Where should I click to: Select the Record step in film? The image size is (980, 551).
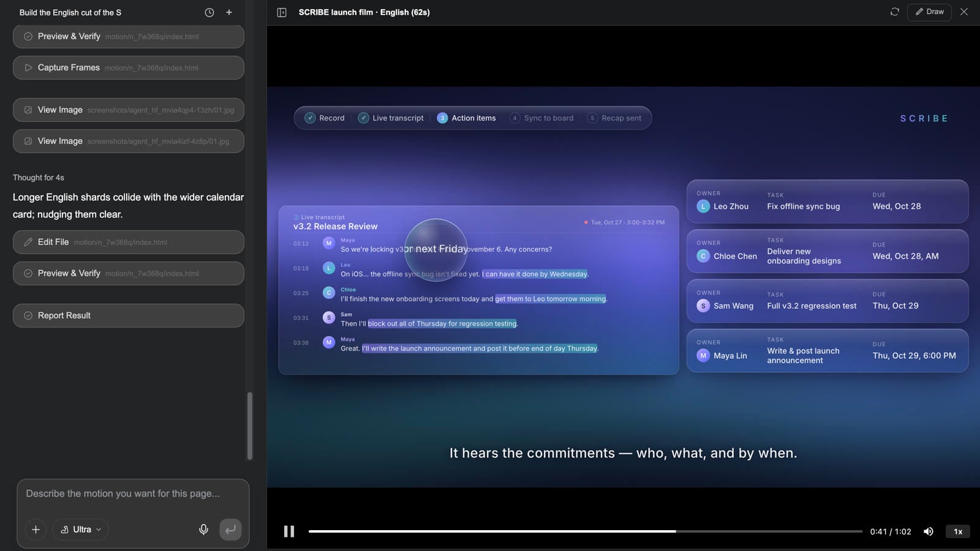click(x=325, y=118)
